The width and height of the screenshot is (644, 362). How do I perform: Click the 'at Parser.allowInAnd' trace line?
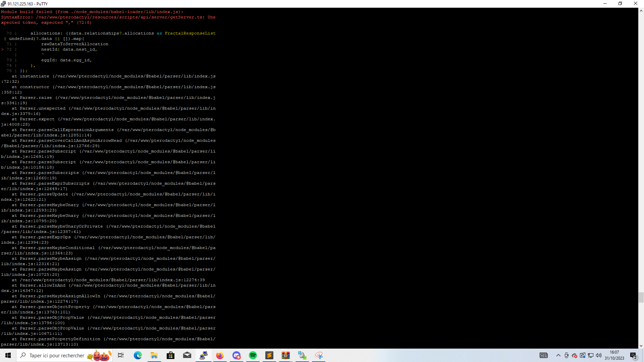tap(108, 288)
